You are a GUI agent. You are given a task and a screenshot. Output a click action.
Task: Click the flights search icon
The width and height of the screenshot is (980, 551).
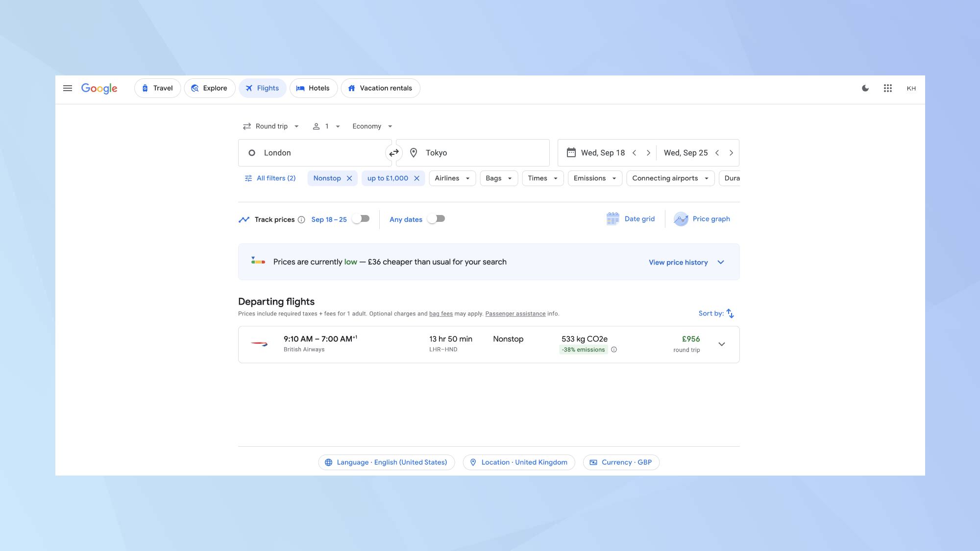click(x=249, y=88)
